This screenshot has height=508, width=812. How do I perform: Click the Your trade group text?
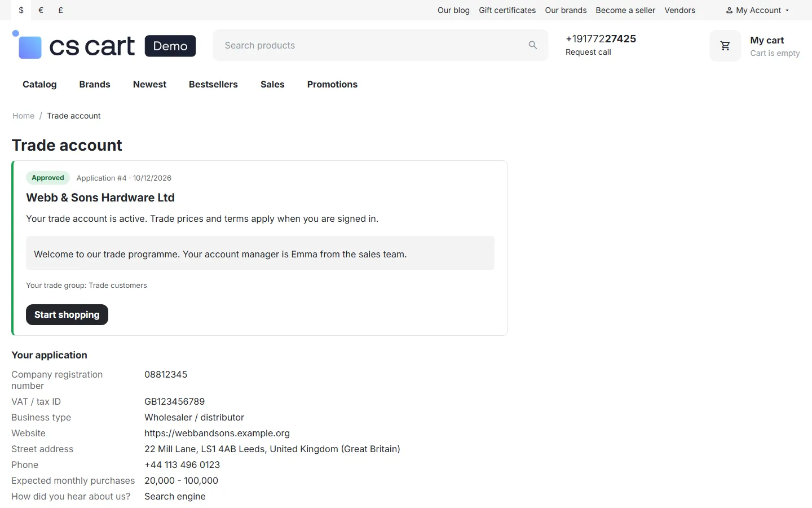click(x=86, y=285)
